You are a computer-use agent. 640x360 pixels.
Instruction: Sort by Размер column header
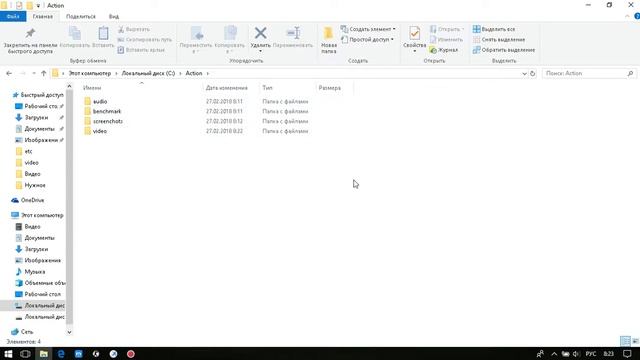tap(329, 88)
